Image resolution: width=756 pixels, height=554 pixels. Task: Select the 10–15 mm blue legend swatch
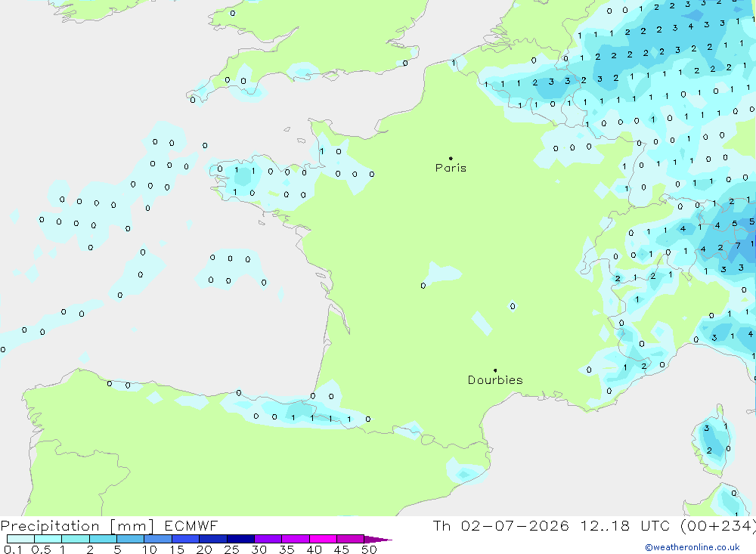coord(158,539)
